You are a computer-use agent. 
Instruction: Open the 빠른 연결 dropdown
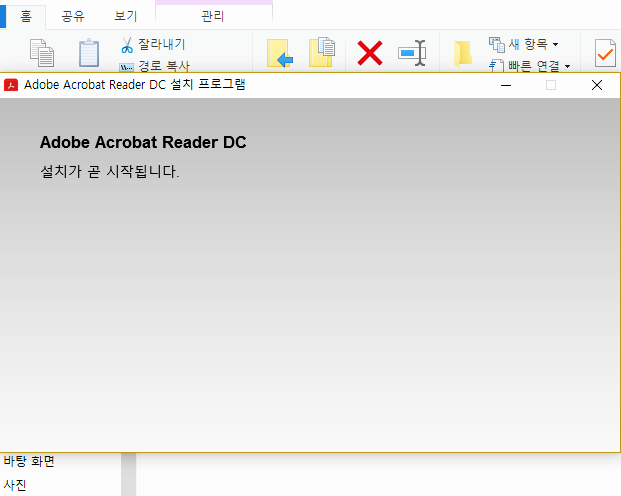pyautogui.click(x=530, y=66)
